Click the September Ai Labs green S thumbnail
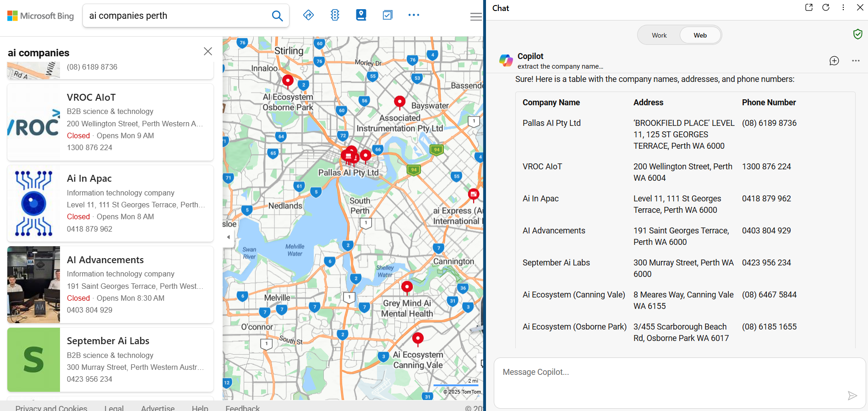This screenshot has height=411, width=868. 33,359
